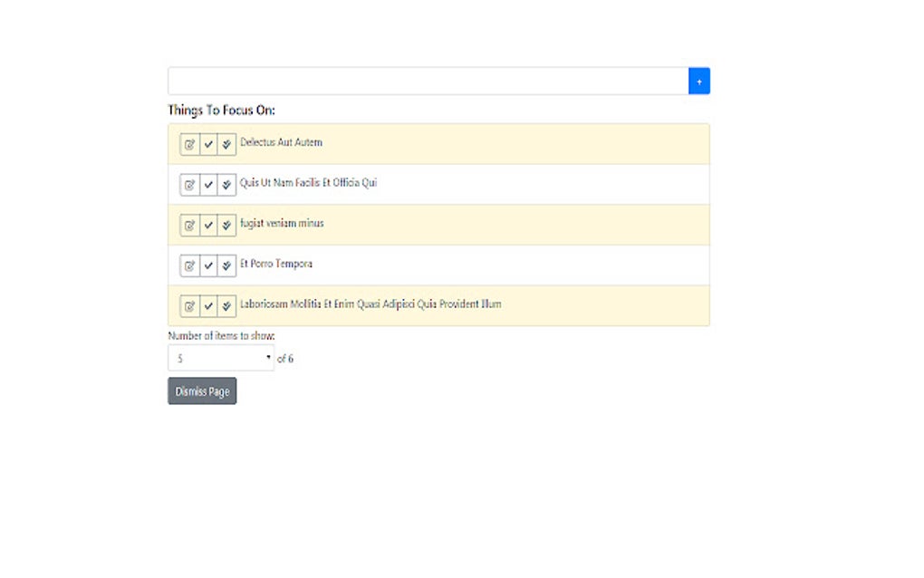Screen dimensions: 924x578
Task: Mark Et Porro Tempora as complete
Action: [207, 265]
